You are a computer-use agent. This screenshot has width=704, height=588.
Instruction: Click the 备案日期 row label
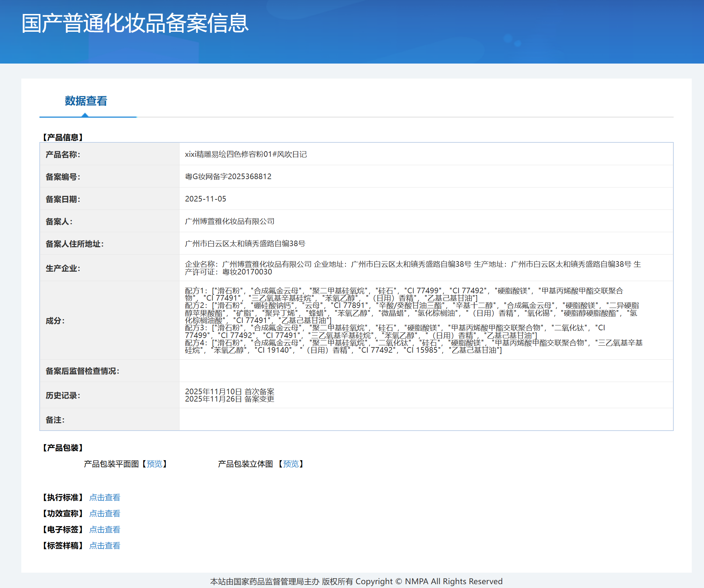[x=63, y=199]
